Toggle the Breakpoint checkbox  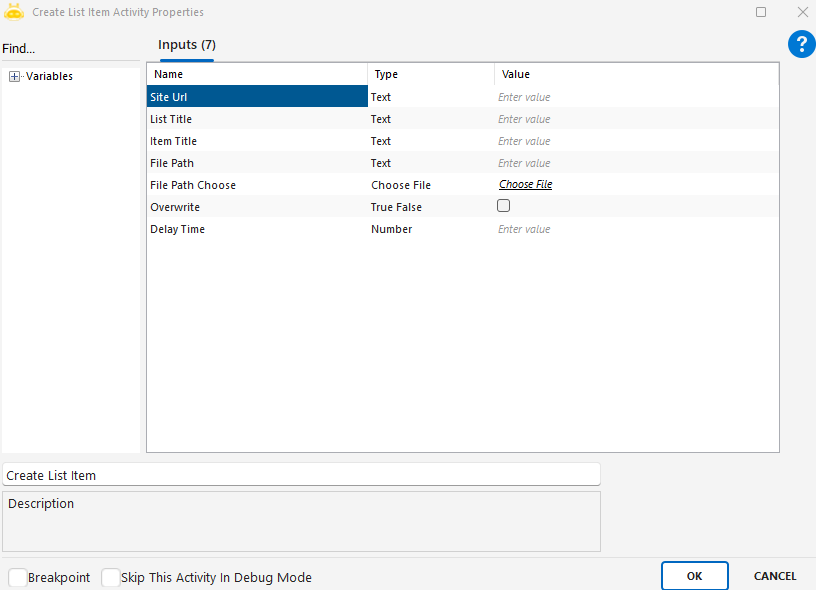(18, 577)
